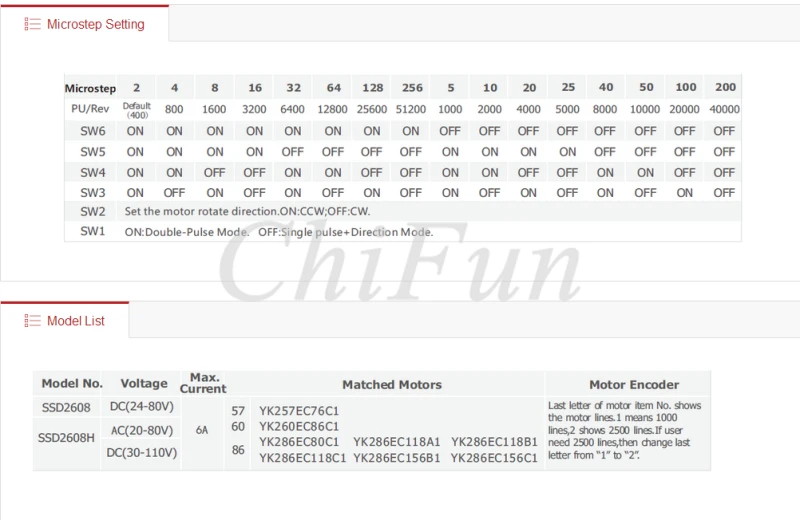The width and height of the screenshot is (800, 520).
Task: Select the SW5 row label
Action: (x=92, y=152)
